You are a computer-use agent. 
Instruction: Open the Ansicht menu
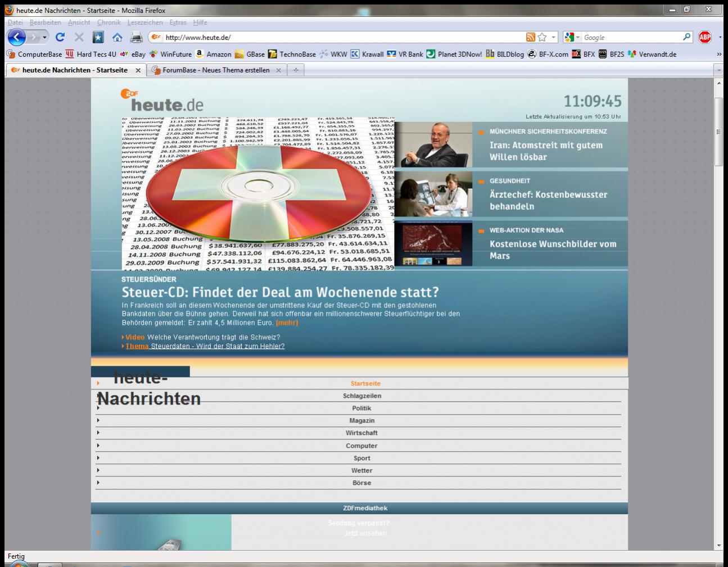[x=79, y=22]
